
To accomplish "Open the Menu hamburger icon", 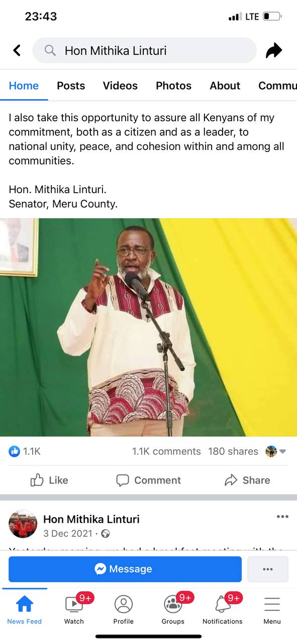I will point(272,604).
